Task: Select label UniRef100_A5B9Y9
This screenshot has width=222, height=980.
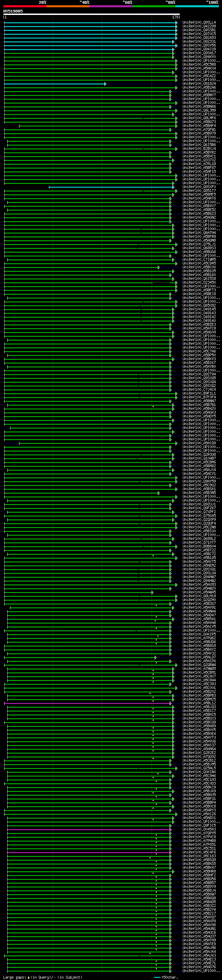Action: coord(199,886)
